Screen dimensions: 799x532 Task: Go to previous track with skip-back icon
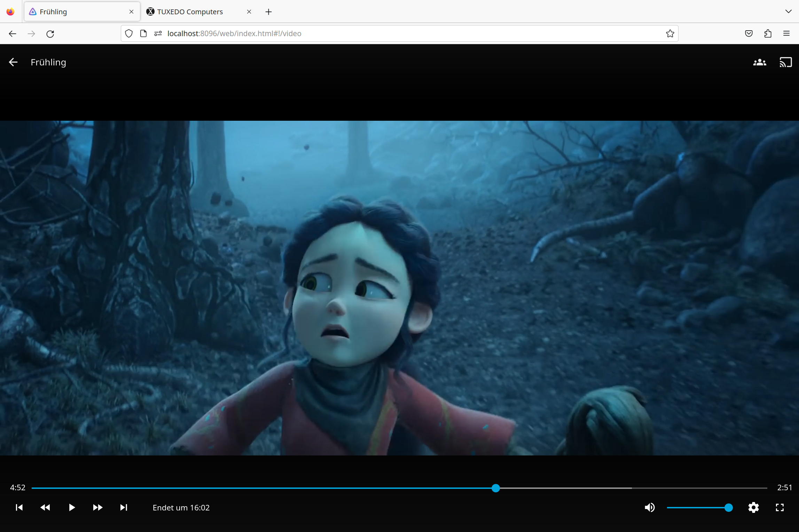tap(18, 508)
